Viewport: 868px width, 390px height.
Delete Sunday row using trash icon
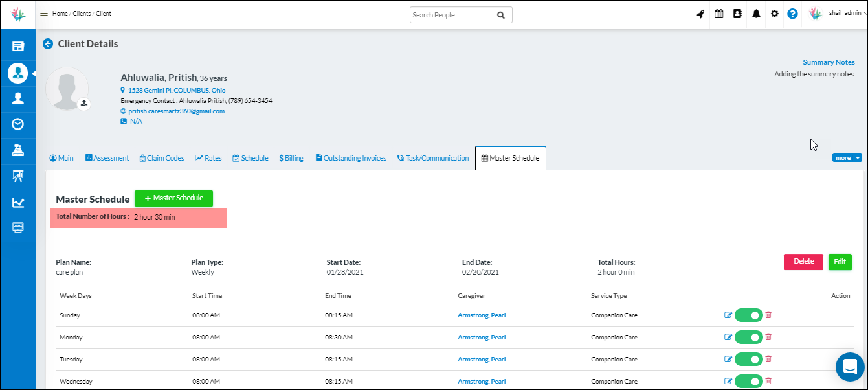pyautogui.click(x=768, y=315)
